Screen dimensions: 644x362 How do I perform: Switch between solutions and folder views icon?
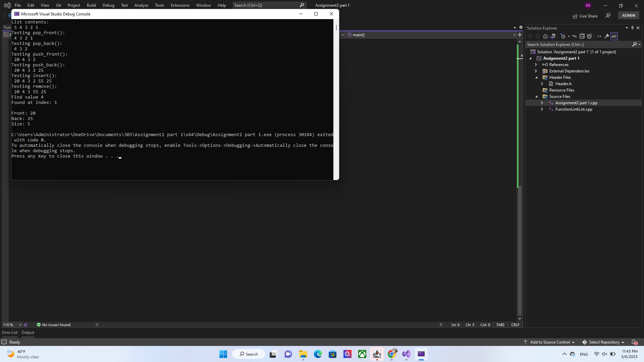pyautogui.click(x=553, y=36)
